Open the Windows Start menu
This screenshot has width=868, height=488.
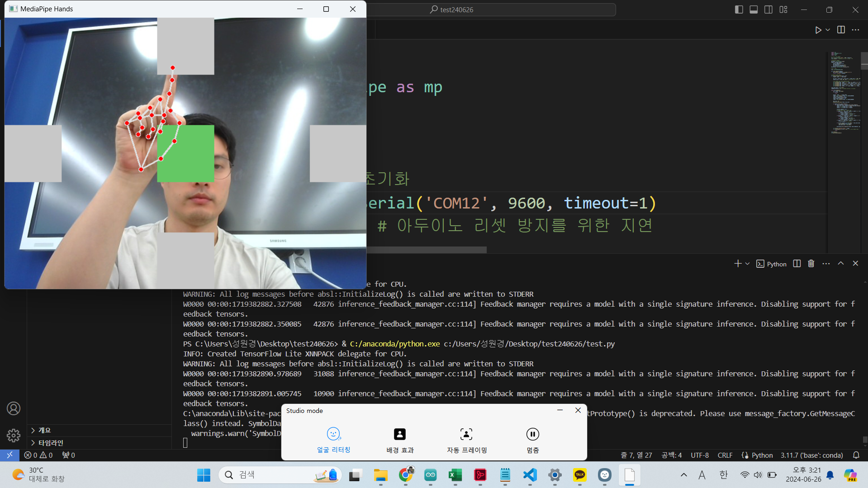(x=204, y=475)
